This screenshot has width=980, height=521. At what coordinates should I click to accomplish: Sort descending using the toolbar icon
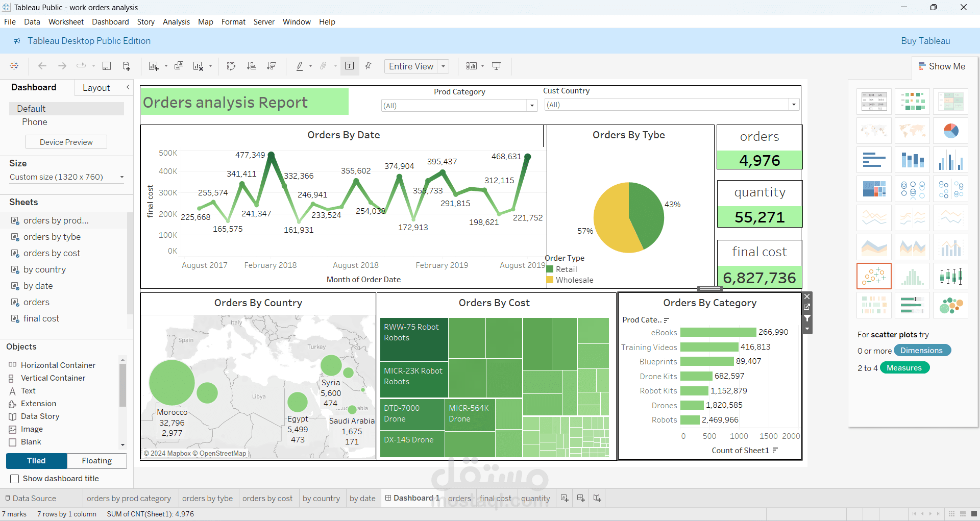[x=272, y=66]
